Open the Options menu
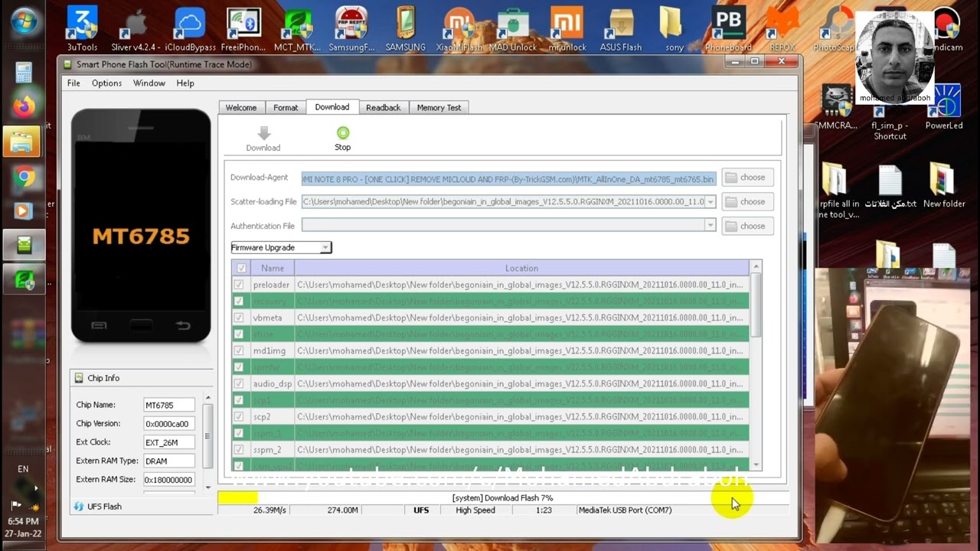This screenshot has width=980, height=551. click(106, 83)
